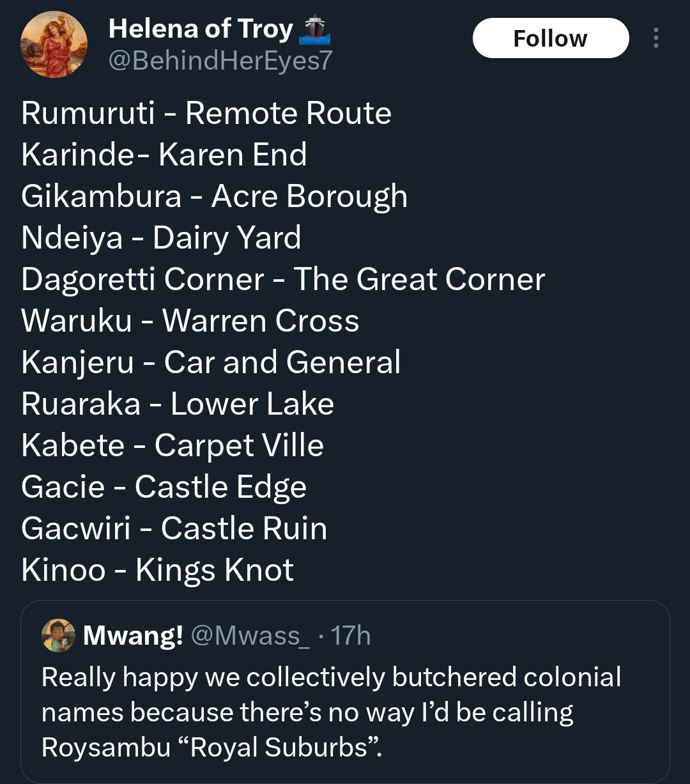Click the 'Kanjeru - Car and General' text
This screenshot has height=784, width=690.
pyautogui.click(x=211, y=362)
